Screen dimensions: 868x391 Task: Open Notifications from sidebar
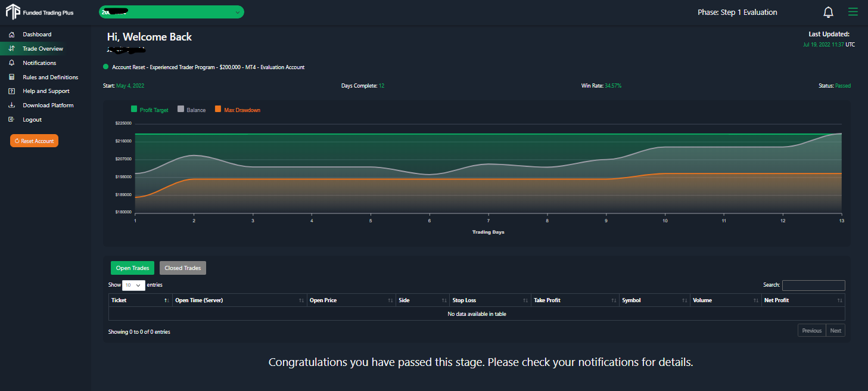[39, 63]
